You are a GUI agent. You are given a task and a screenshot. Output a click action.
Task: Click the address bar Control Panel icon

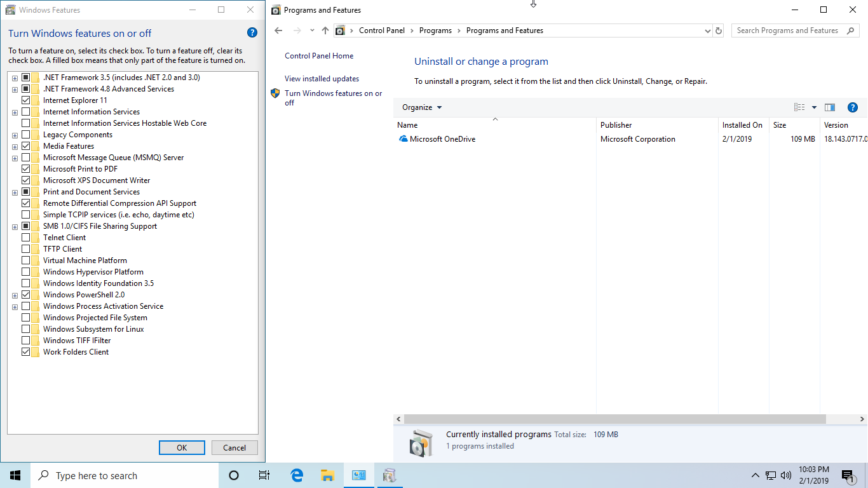tap(340, 30)
